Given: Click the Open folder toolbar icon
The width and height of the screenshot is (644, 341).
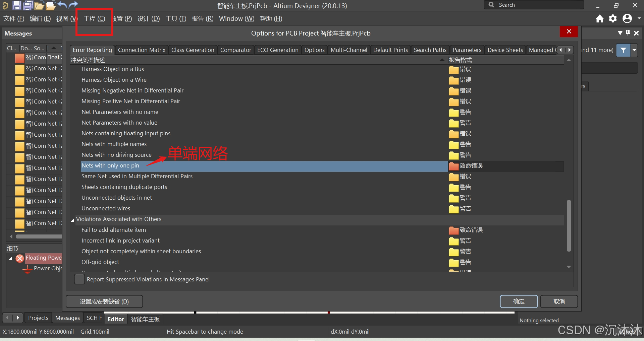Looking at the screenshot, I should tap(39, 5).
